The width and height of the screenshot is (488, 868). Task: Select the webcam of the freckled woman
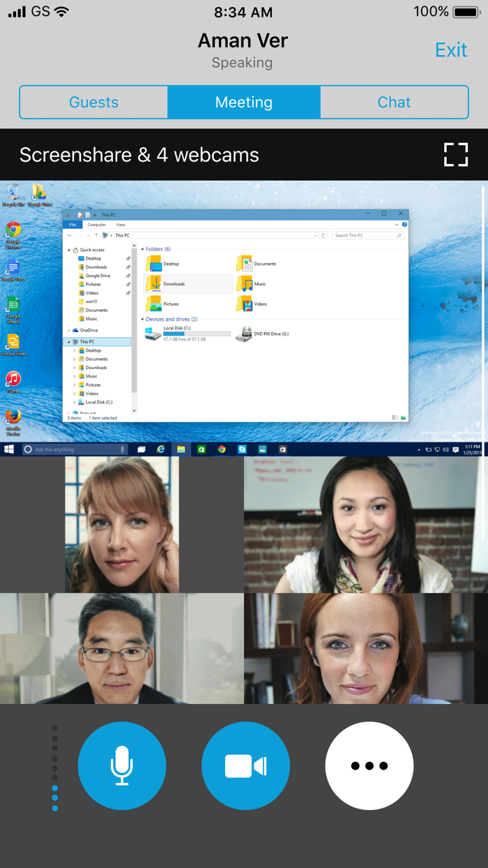click(366, 648)
